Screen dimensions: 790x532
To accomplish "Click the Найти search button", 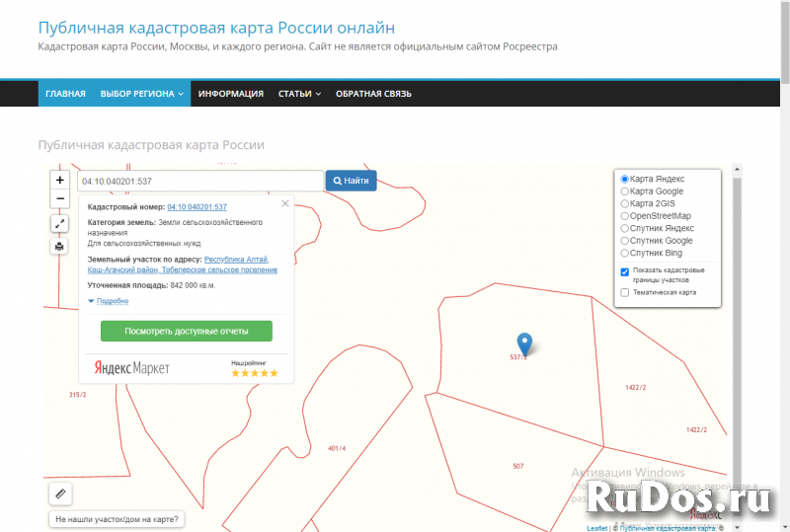I will tap(352, 181).
